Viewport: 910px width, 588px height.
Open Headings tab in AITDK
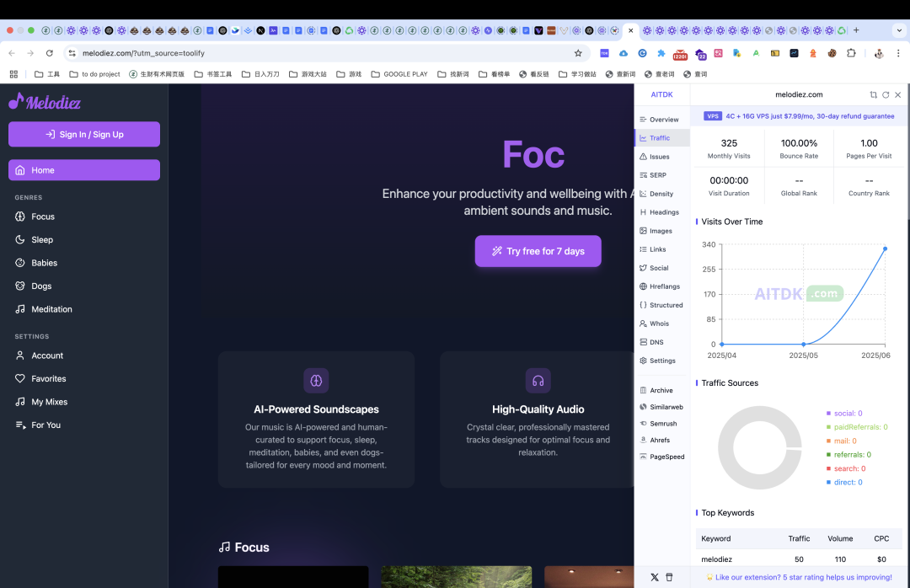click(x=661, y=212)
